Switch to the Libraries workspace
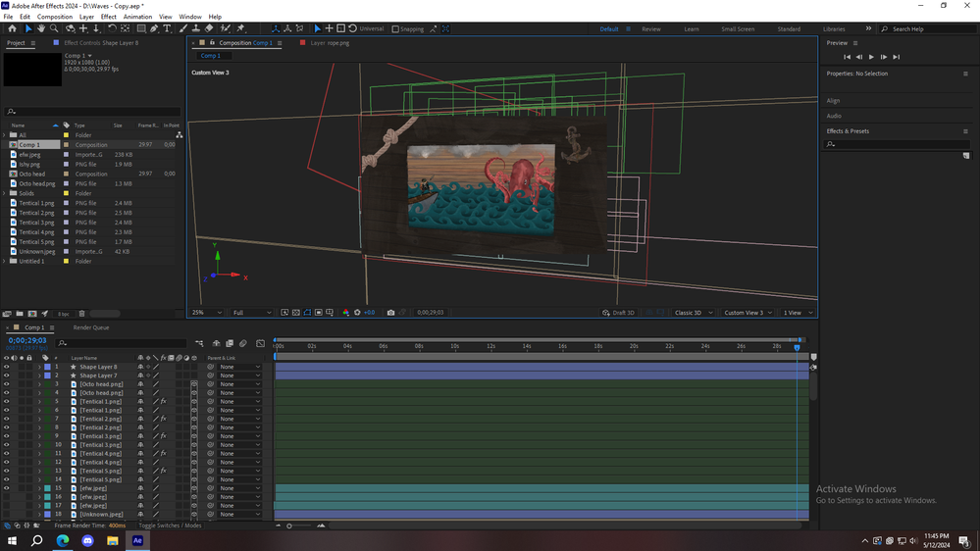980x551 pixels. [x=834, y=28]
